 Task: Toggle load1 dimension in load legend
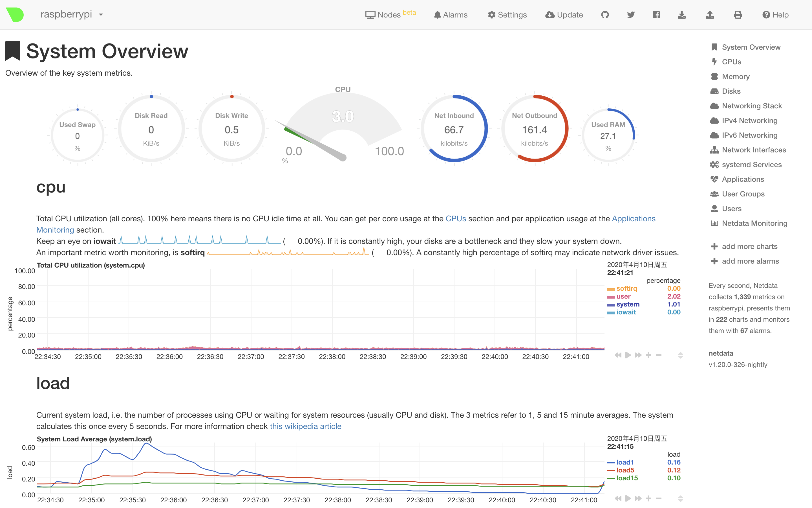tap(621, 462)
